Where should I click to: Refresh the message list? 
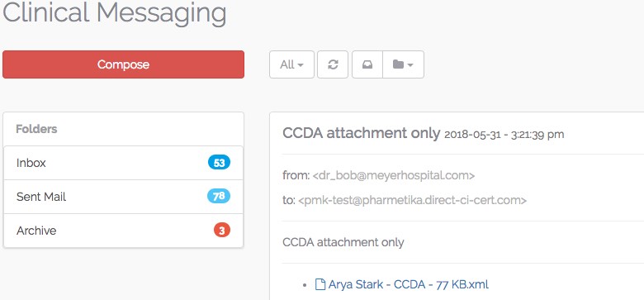coord(333,64)
